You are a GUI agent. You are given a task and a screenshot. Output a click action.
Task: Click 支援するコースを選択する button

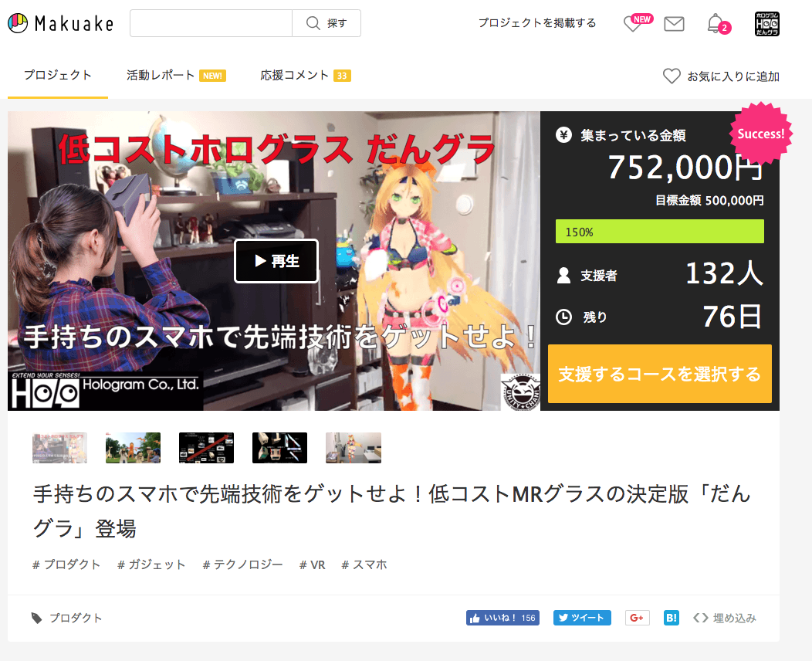tap(660, 374)
